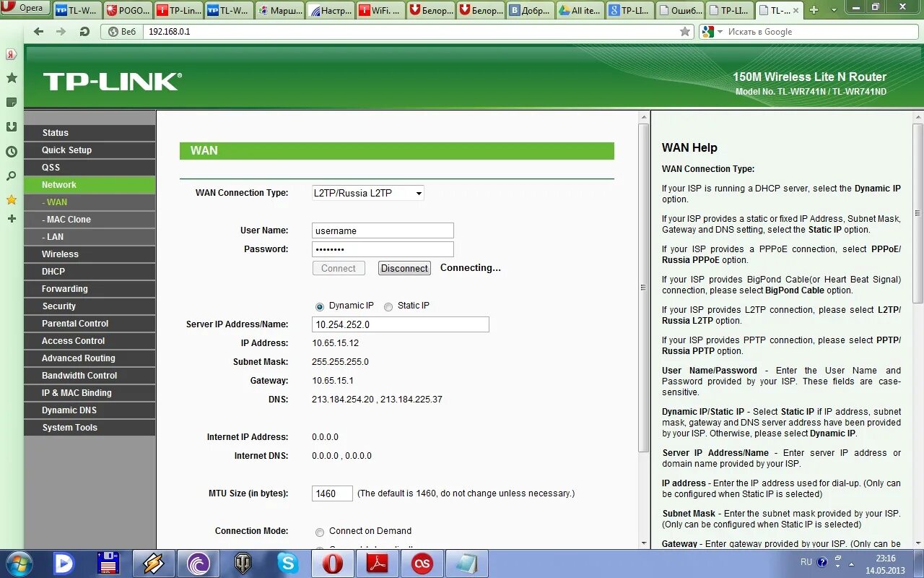Open the Opera main menu button
Image resolution: width=924 pixels, height=578 pixels.
click(25, 8)
